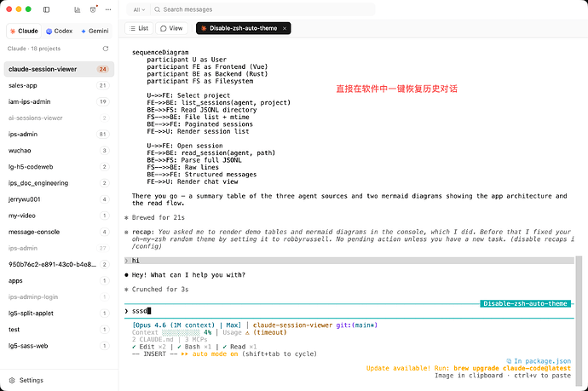The height and width of the screenshot is (391, 588).
Task: Switch to the Gemini agent tab
Action: 95,32
